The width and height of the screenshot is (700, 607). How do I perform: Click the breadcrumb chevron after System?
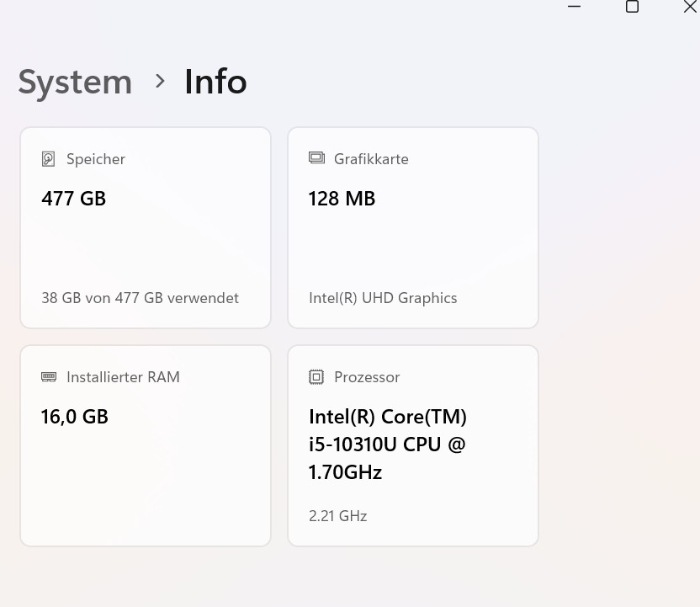pyautogui.click(x=160, y=82)
